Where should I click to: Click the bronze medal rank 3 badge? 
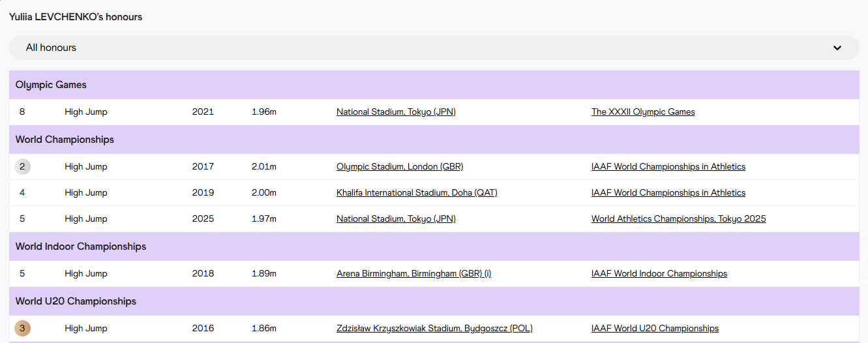click(22, 329)
